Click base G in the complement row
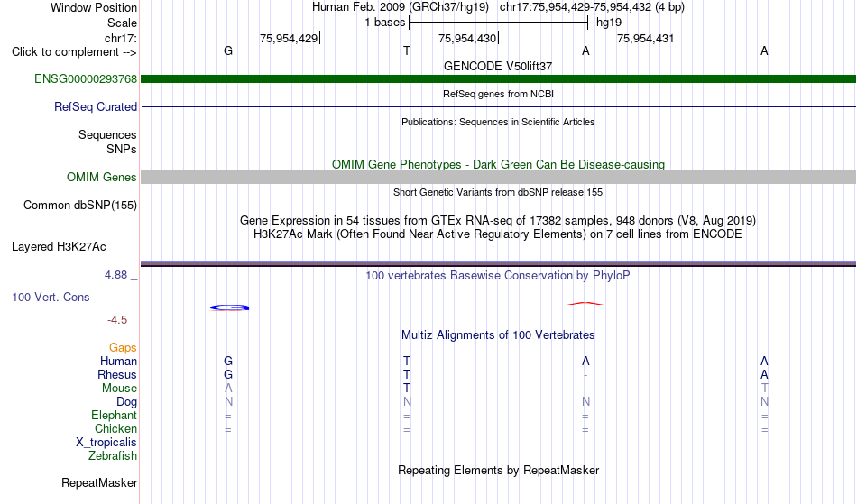Image resolution: width=857 pixels, height=504 pixels. (x=228, y=50)
